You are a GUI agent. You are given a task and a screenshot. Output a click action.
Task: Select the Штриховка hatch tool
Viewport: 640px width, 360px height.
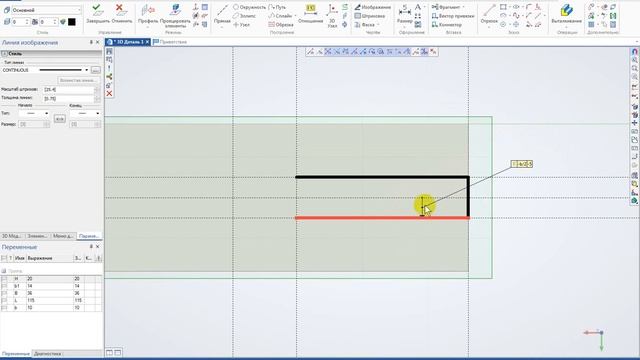[x=370, y=16]
